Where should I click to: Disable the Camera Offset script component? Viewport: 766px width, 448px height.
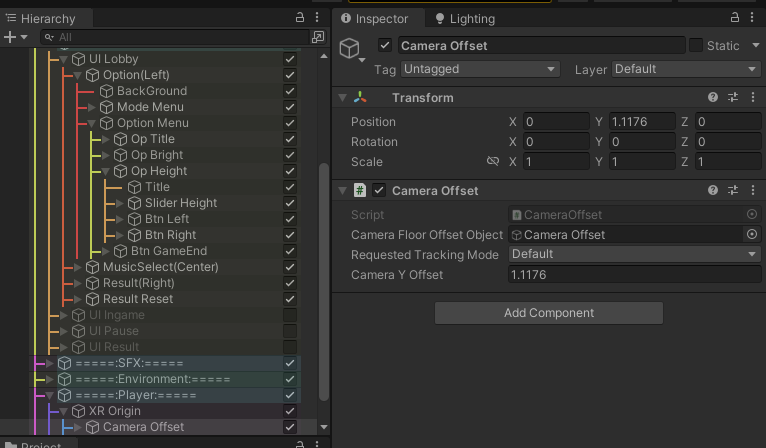[379, 190]
